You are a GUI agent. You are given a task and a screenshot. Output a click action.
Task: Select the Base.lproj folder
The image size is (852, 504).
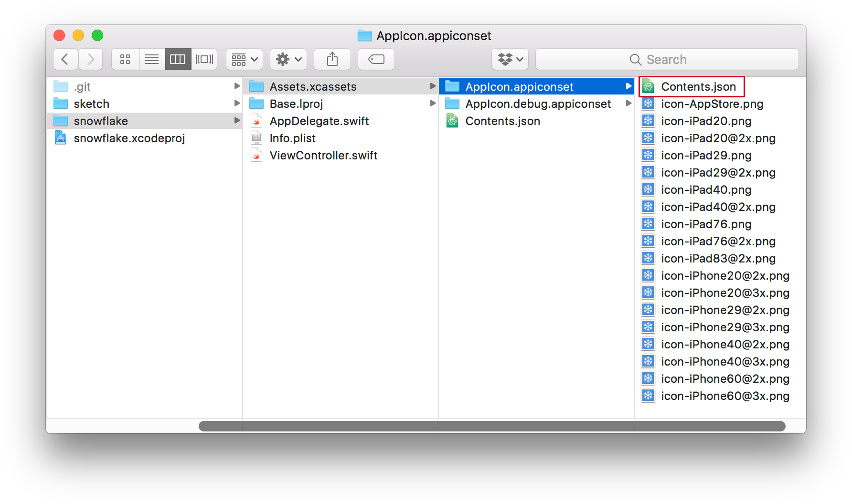coord(296,104)
